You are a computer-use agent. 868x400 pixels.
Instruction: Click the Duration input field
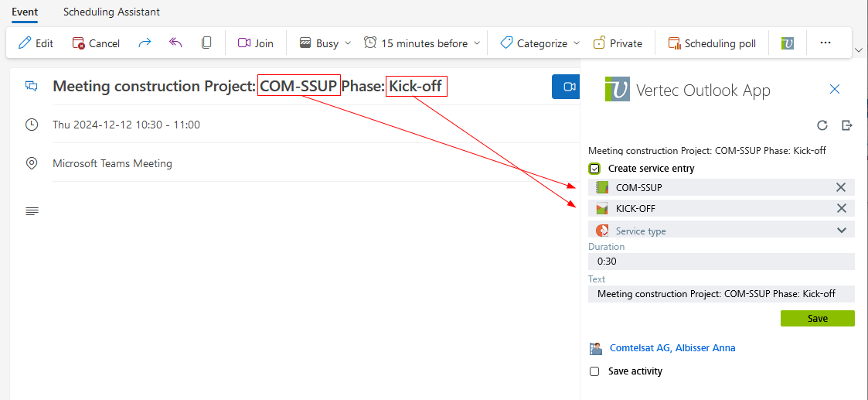(721, 262)
